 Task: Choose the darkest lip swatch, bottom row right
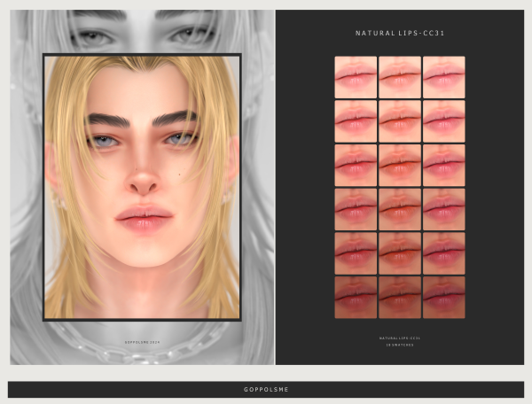pos(444,298)
